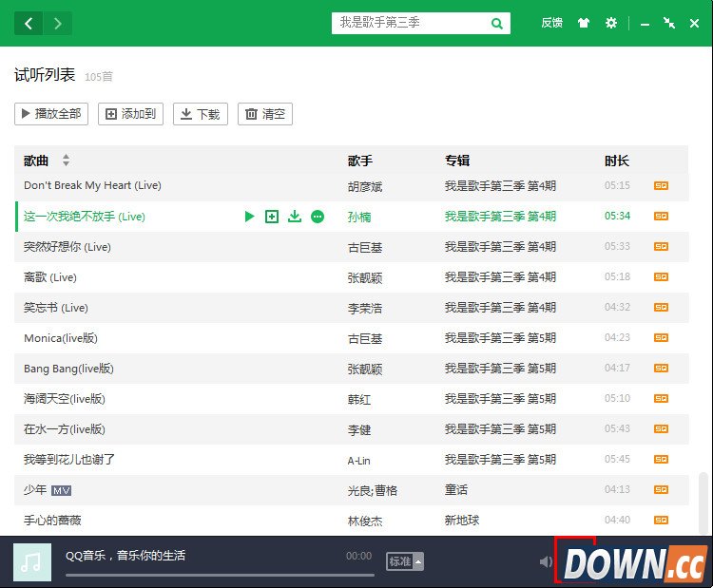Go back with the left arrow button
This screenshot has height=588, width=713.
pos(29,23)
